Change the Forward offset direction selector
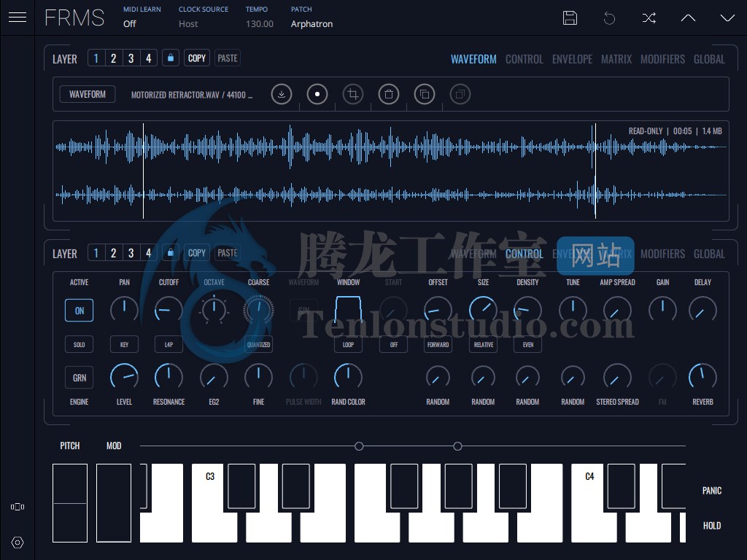The height and width of the screenshot is (560, 747). 438,344
